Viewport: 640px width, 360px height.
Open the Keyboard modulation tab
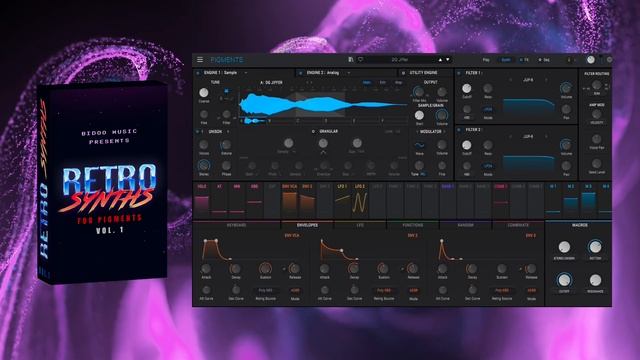tap(236, 225)
